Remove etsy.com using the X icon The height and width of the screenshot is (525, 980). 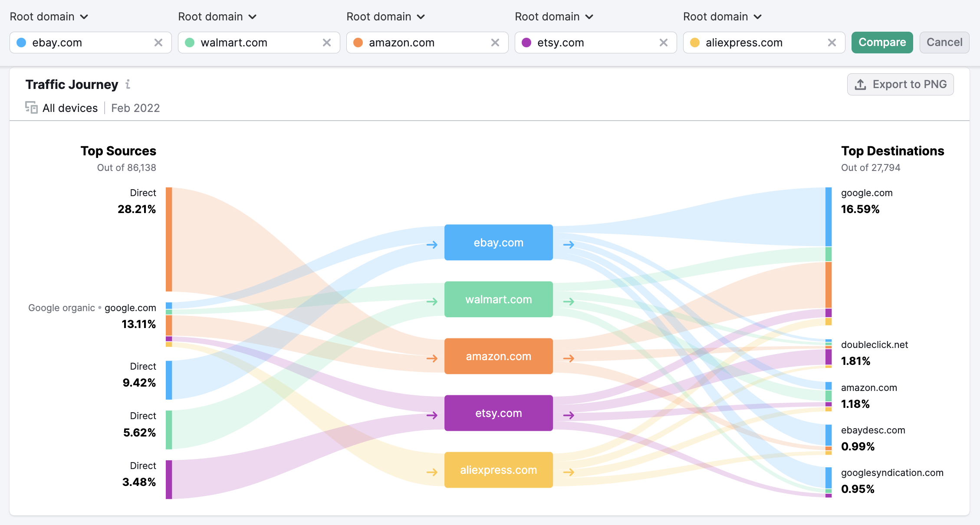pyautogui.click(x=664, y=43)
